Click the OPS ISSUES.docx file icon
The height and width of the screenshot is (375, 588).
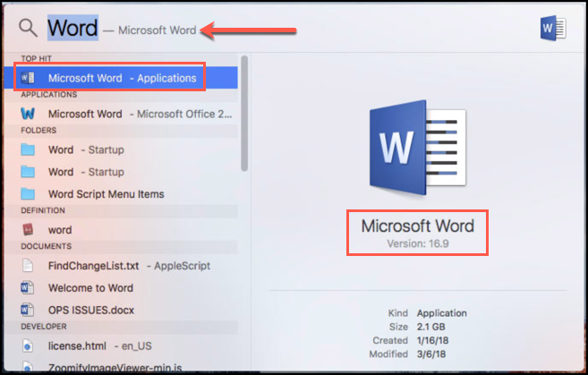(28, 310)
